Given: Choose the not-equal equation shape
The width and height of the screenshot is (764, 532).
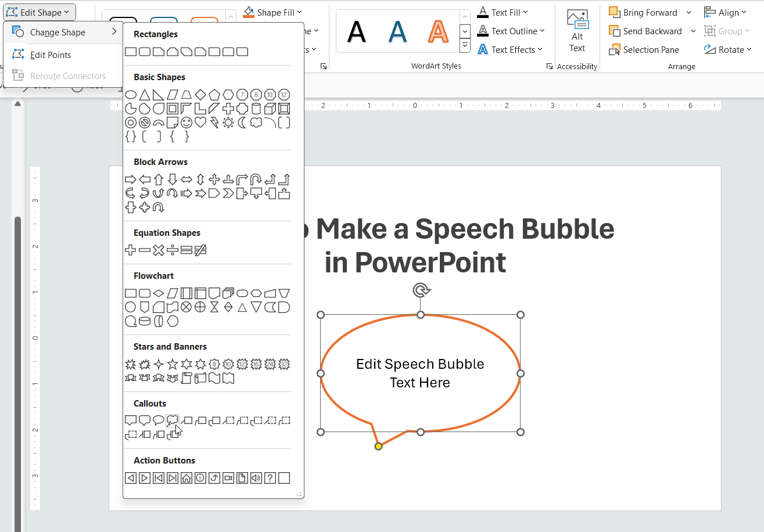Looking at the screenshot, I should [x=200, y=250].
